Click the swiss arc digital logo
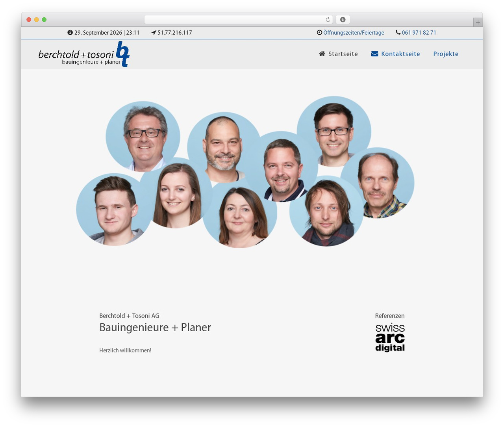Screen dimensions: 504x427 390,338
